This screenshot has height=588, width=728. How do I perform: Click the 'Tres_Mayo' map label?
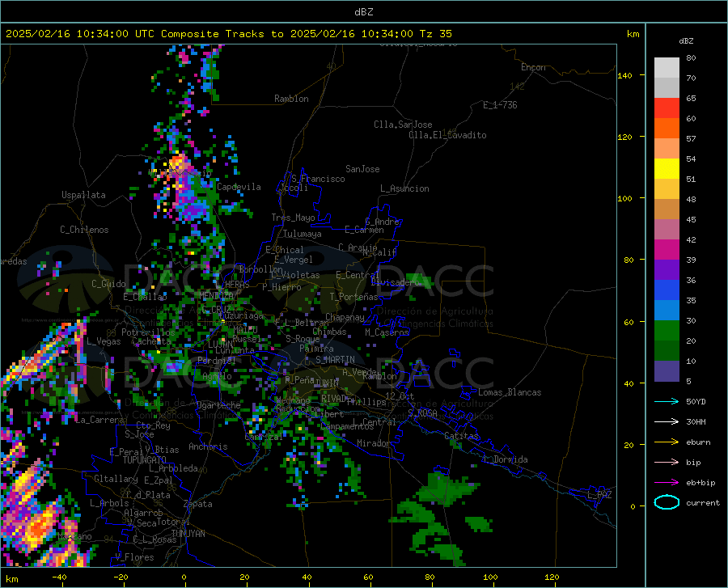point(293,218)
